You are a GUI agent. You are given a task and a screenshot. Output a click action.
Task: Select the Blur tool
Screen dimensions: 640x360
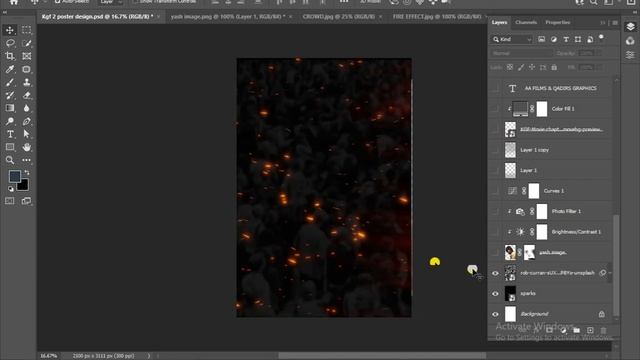(27, 108)
